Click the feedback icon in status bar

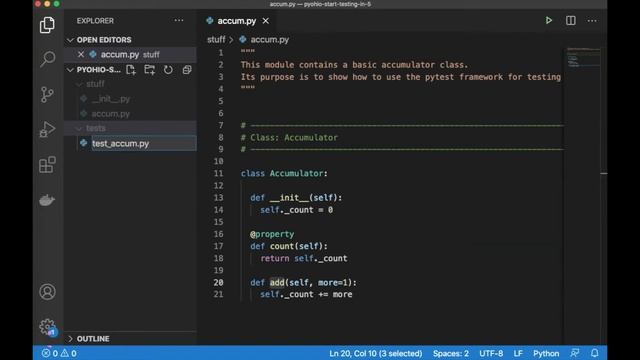point(575,353)
